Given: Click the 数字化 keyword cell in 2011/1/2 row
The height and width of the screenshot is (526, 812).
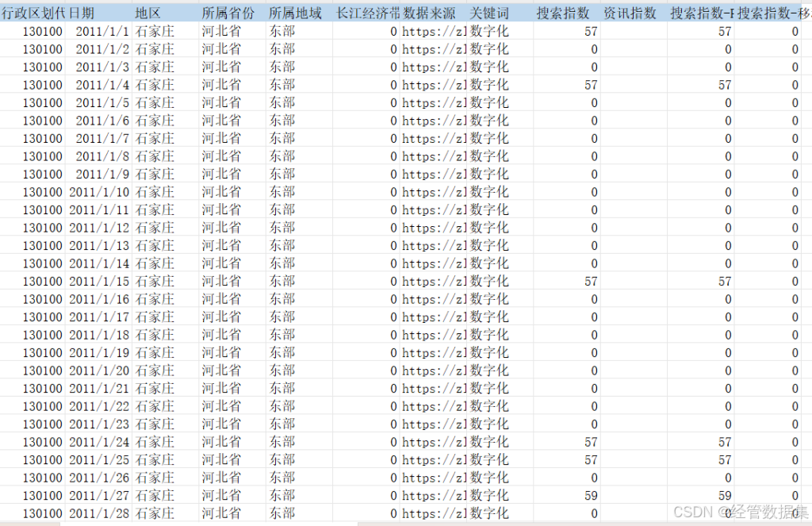Looking at the screenshot, I should click(500, 49).
